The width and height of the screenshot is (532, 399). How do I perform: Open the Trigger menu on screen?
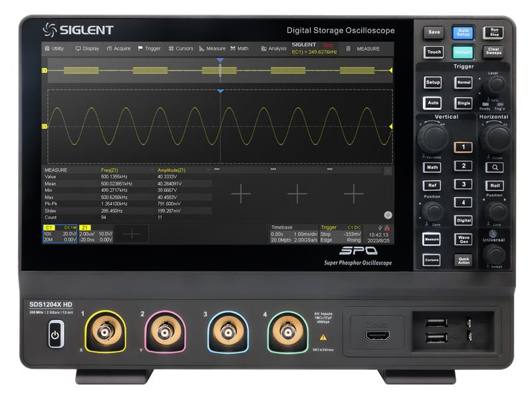click(x=149, y=49)
